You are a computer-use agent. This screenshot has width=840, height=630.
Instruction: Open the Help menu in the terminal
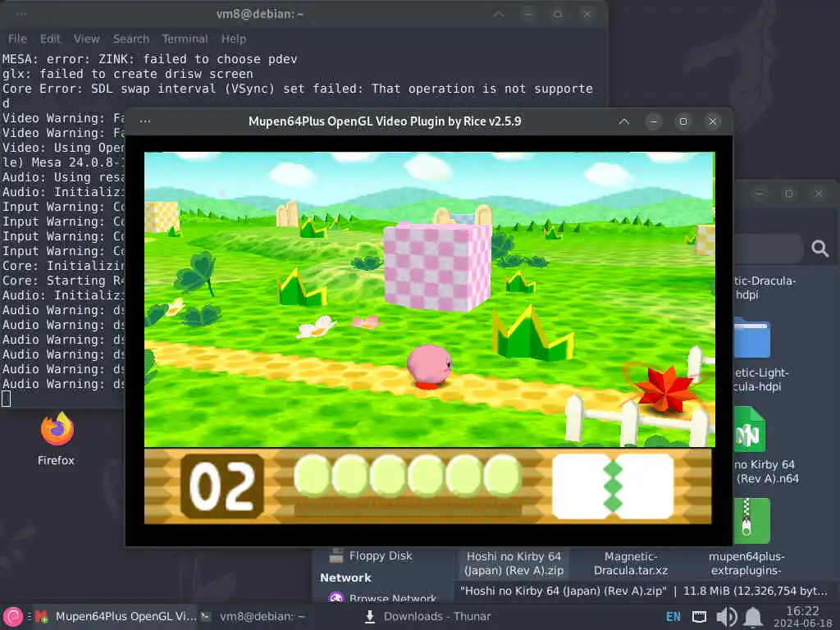[234, 39]
